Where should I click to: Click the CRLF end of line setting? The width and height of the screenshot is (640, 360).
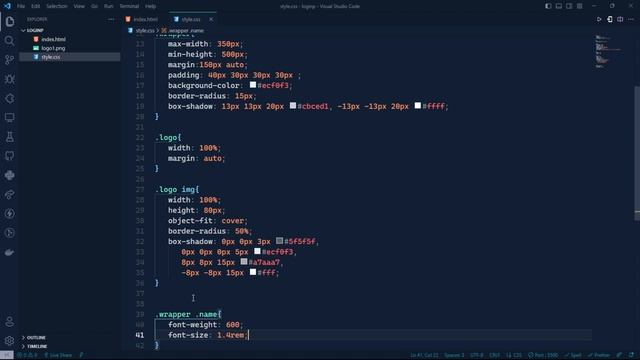[x=494, y=355]
